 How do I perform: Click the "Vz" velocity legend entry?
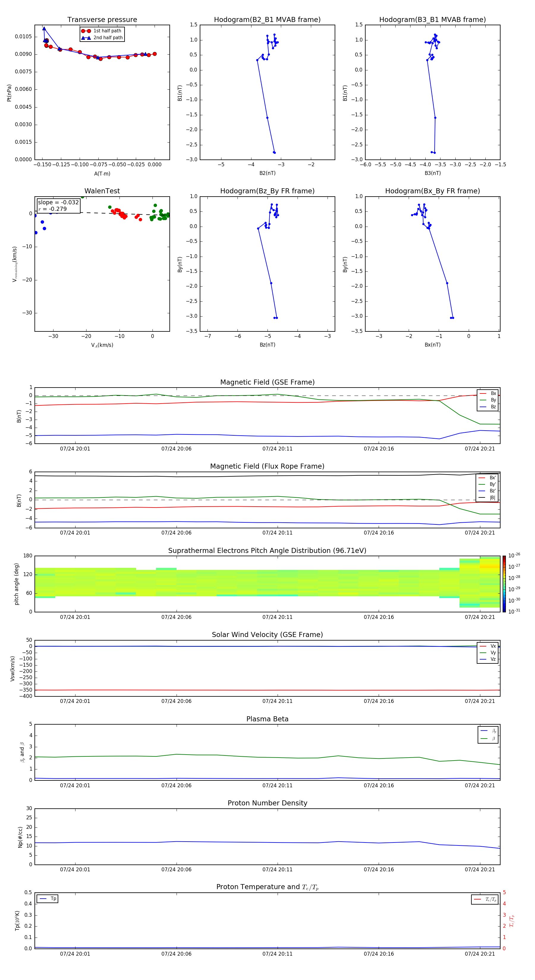click(x=488, y=659)
